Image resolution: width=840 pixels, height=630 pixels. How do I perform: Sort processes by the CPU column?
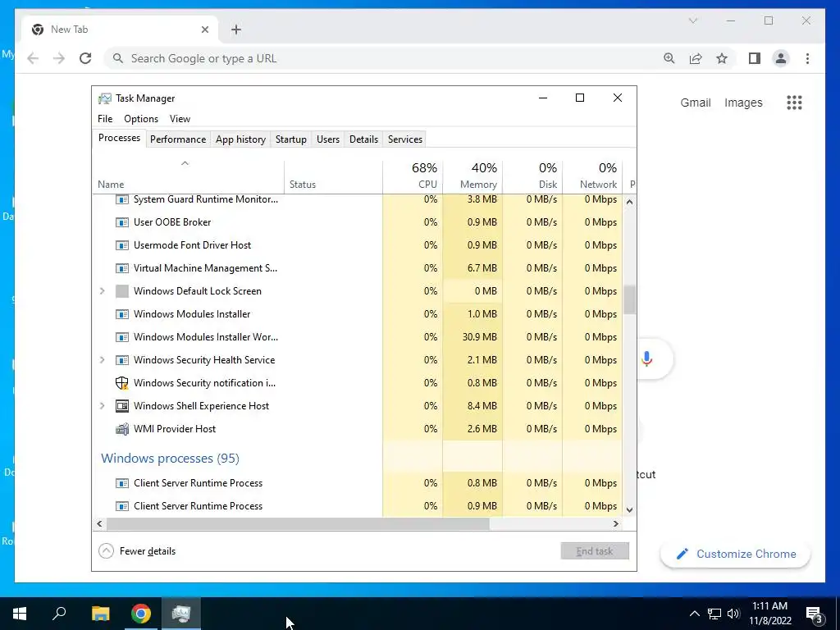(x=413, y=176)
